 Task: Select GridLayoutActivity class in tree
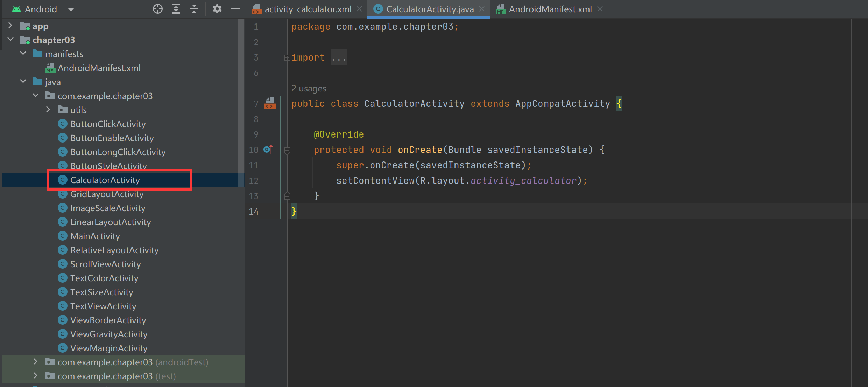click(107, 194)
